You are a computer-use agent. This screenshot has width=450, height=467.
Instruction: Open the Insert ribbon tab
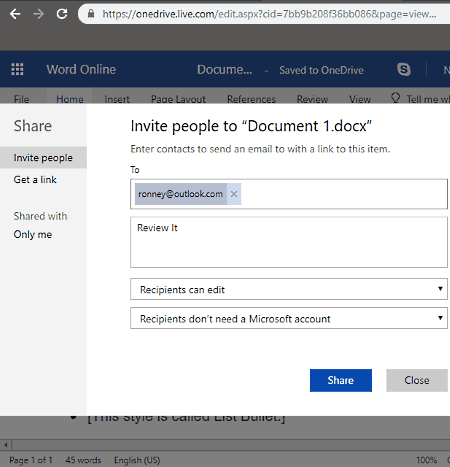tap(117, 99)
